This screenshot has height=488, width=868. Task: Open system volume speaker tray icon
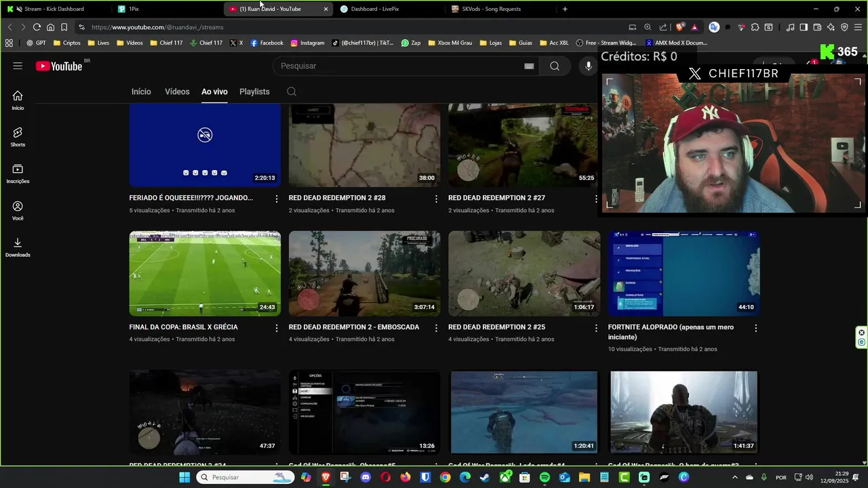[x=808, y=477]
